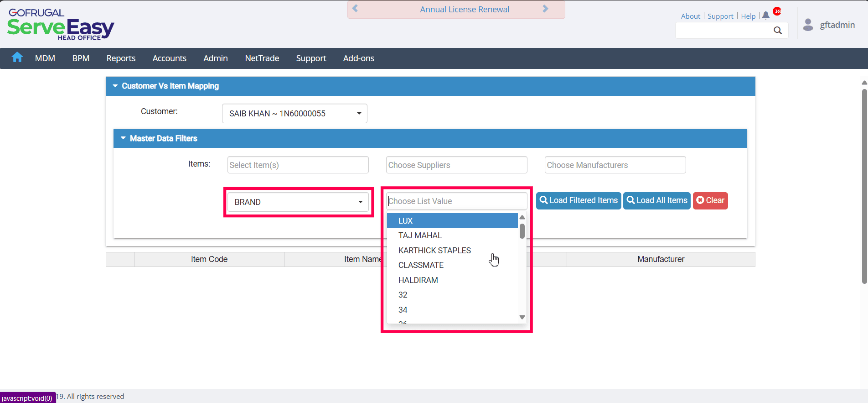Viewport: 868px width, 403px height.
Task: Go to the Home icon in navbar
Action: [17, 58]
